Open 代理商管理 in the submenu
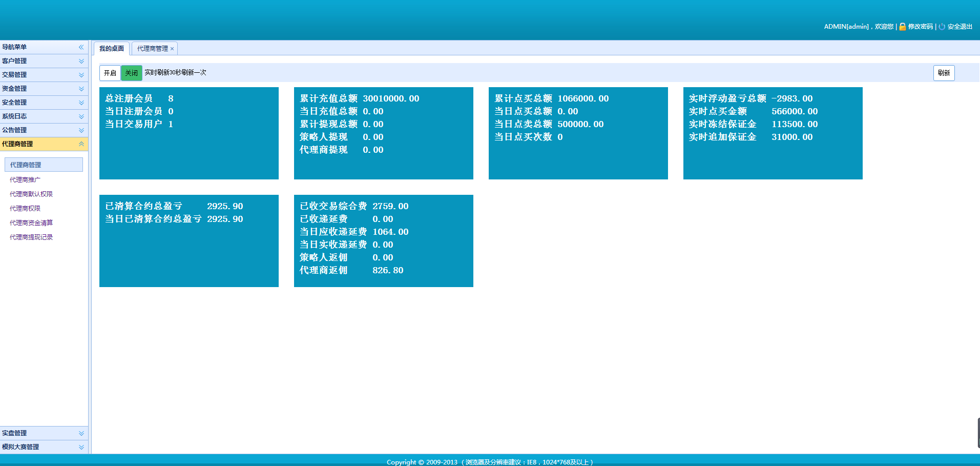The width and height of the screenshot is (980, 466). [x=44, y=165]
